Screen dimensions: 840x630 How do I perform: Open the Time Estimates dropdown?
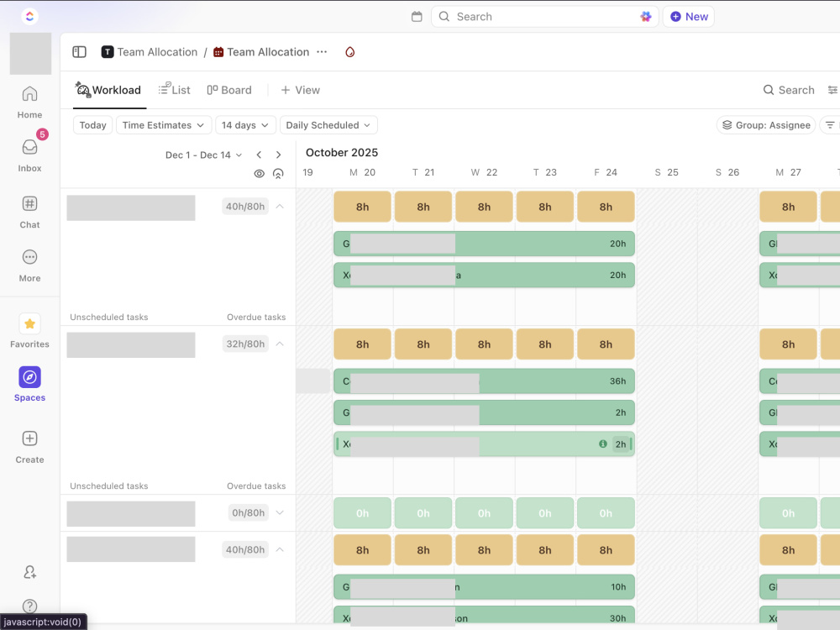point(164,125)
